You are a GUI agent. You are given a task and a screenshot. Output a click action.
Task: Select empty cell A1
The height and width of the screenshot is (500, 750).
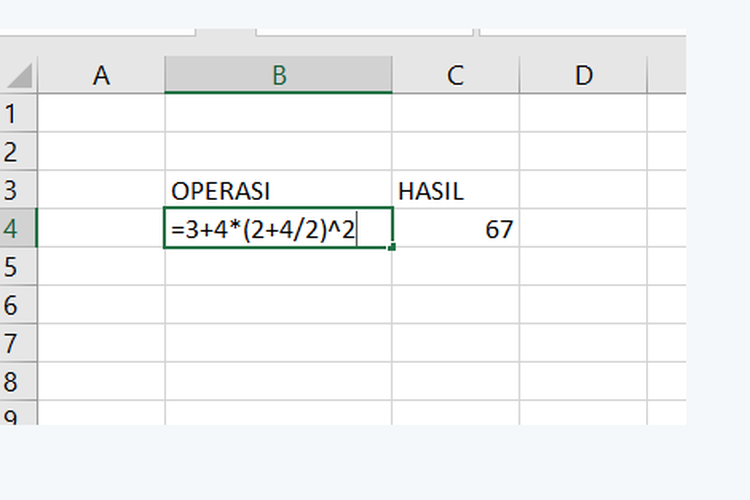[x=101, y=113]
